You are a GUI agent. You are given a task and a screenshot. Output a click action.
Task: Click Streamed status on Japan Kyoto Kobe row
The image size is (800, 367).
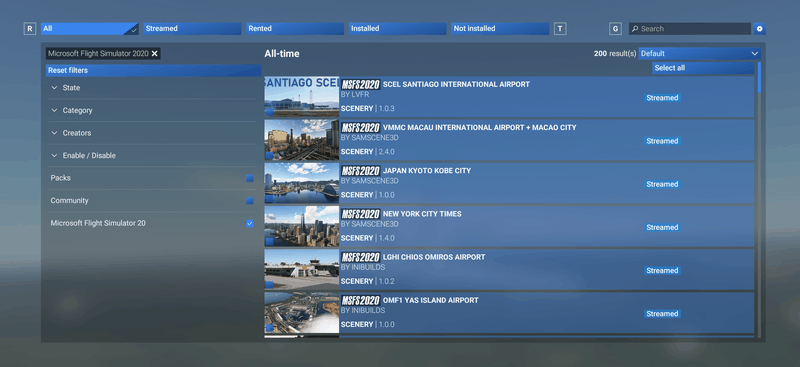(x=662, y=184)
